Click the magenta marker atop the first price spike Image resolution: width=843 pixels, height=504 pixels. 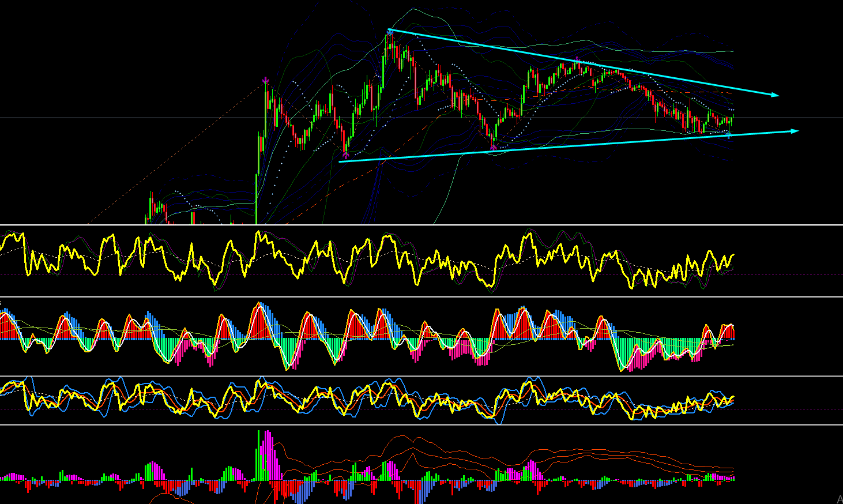tap(265, 80)
